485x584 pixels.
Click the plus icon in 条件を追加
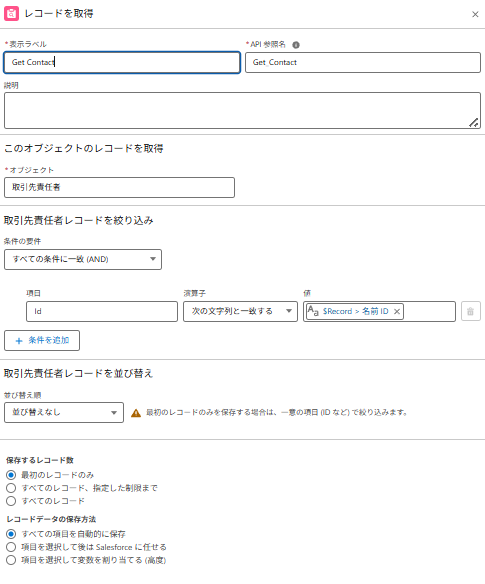pyautogui.click(x=19, y=341)
